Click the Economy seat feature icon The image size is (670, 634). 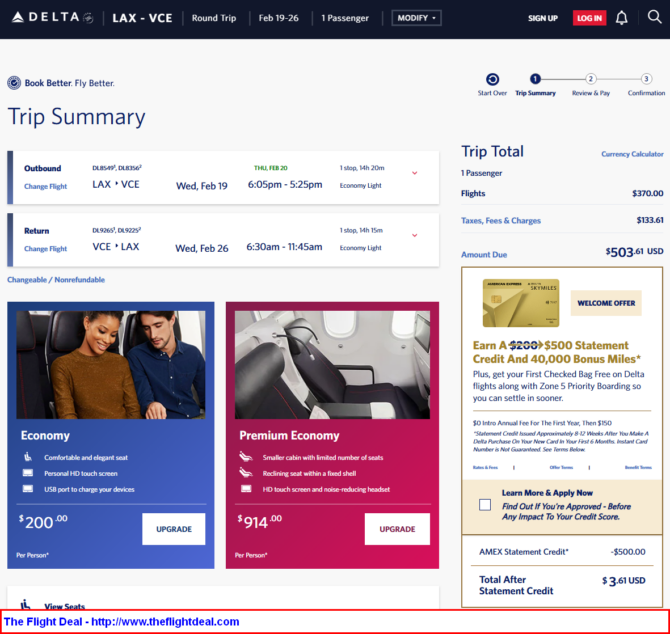click(28, 457)
